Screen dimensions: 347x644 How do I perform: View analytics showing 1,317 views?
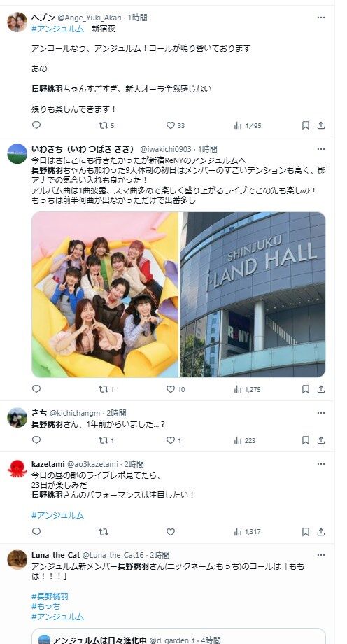point(247,531)
